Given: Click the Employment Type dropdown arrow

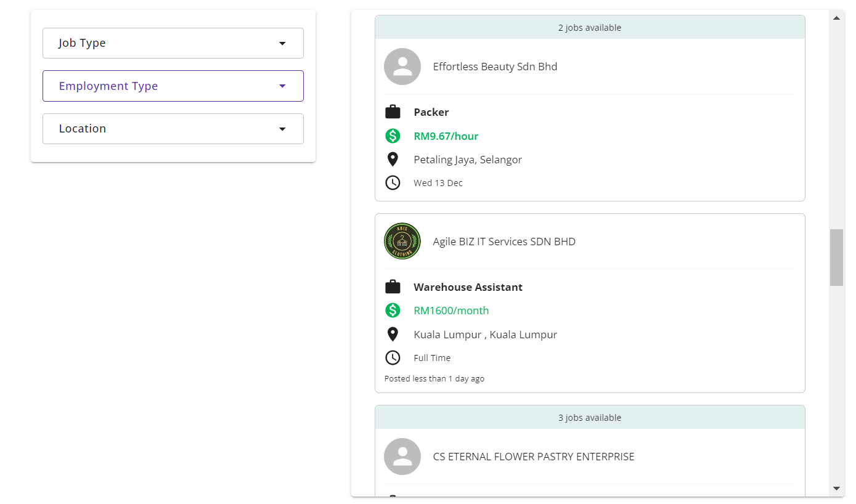Looking at the screenshot, I should 282,86.
